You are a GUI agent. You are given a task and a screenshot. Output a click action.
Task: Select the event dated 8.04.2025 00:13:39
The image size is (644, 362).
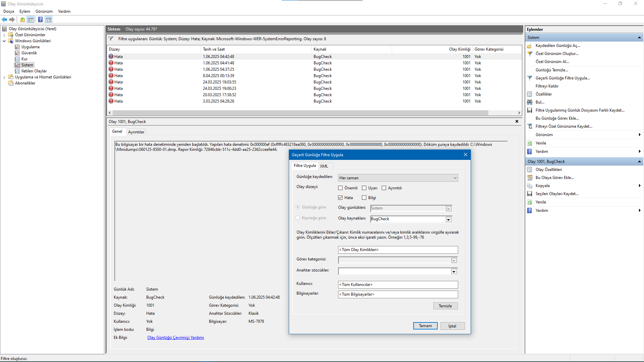click(315, 76)
